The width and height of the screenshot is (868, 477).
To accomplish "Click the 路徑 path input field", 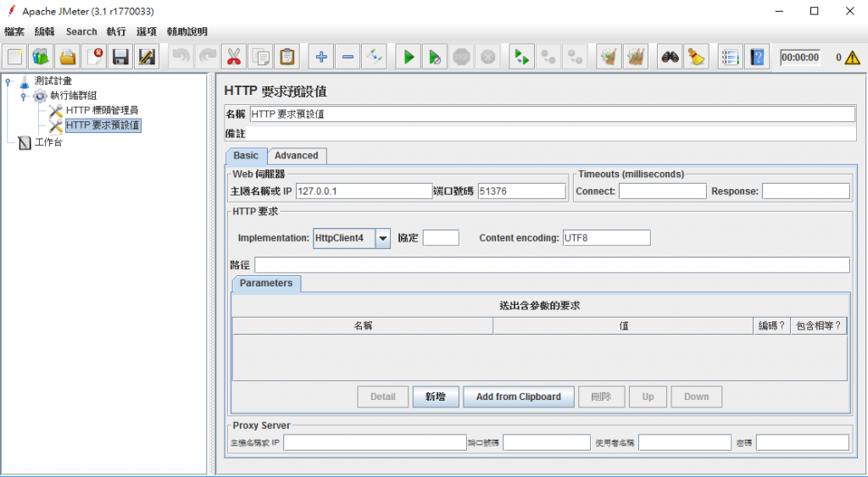I will pos(552,265).
